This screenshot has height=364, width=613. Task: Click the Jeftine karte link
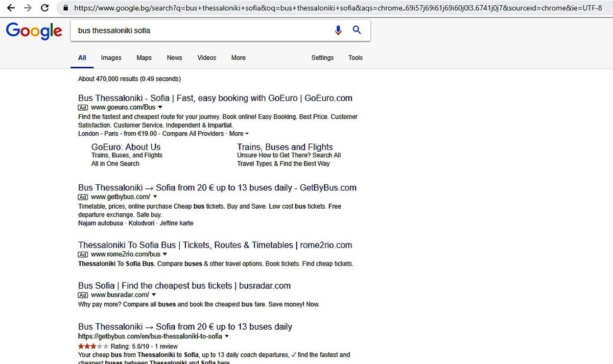point(177,223)
